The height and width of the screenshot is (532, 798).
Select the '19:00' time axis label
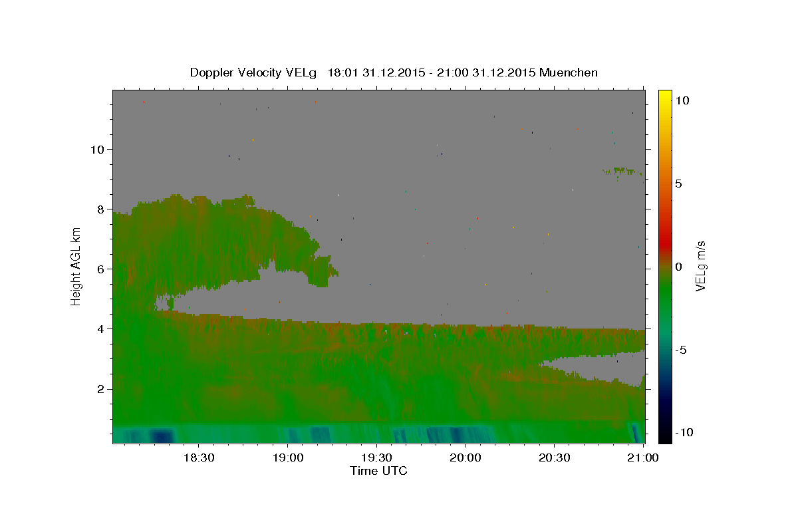287,458
